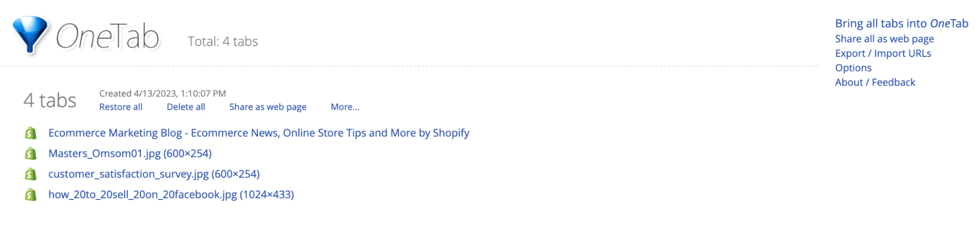Delete all tabs in the group
The image size is (980, 249).
(186, 107)
